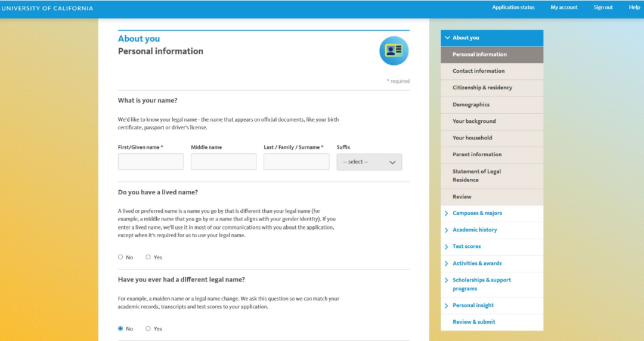Open Application status in top bar
This screenshot has width=644, height=341.
pos(513,7)
